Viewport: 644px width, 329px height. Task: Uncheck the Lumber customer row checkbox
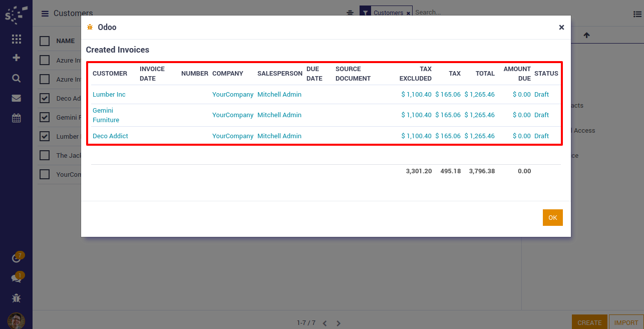[x=45, y=136]
